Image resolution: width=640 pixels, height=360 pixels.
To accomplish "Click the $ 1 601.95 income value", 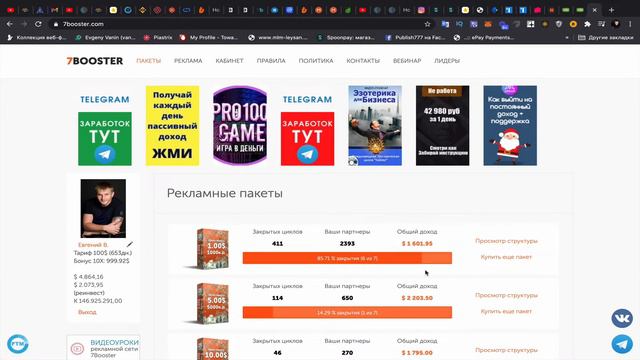I will pyautogui.click(x=417, y=244).
